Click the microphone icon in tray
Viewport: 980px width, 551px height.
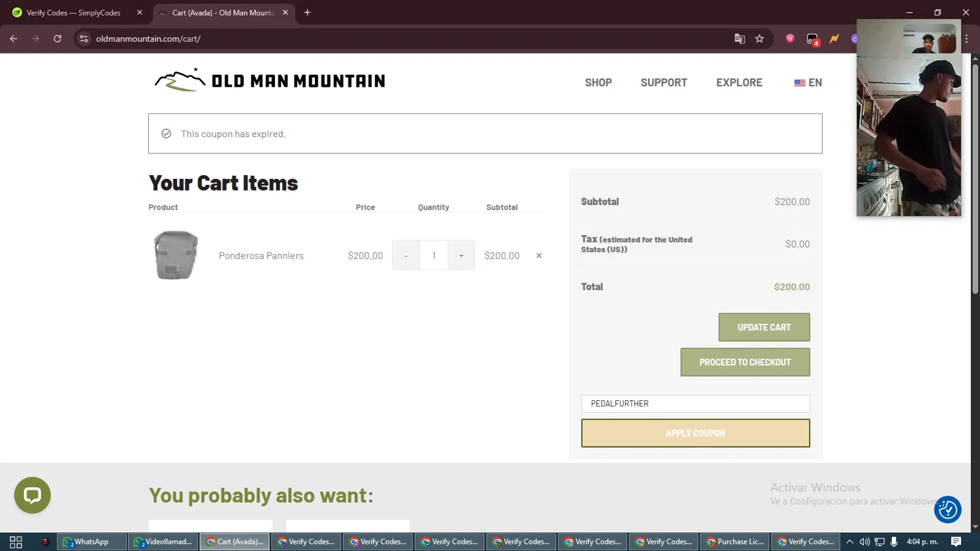894,542
